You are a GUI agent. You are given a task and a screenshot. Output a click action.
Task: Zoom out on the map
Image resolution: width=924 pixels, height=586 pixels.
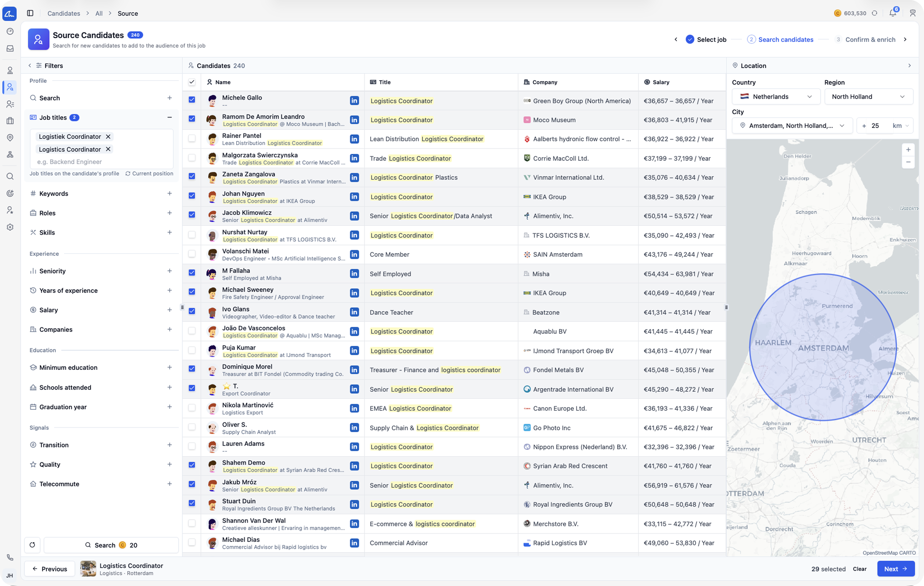pyautogui.click(x=908, y=162)
